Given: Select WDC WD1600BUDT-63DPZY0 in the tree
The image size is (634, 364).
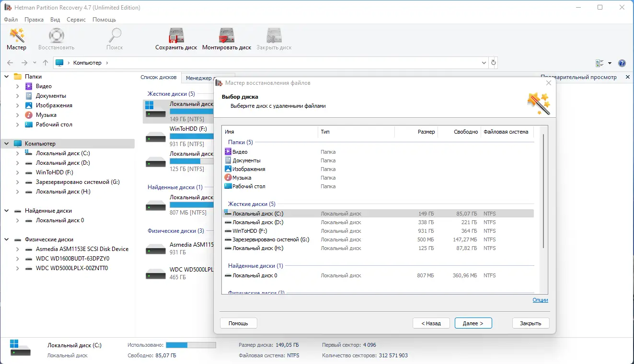Looking at the screenshot, I should click(x=73, y=259).
